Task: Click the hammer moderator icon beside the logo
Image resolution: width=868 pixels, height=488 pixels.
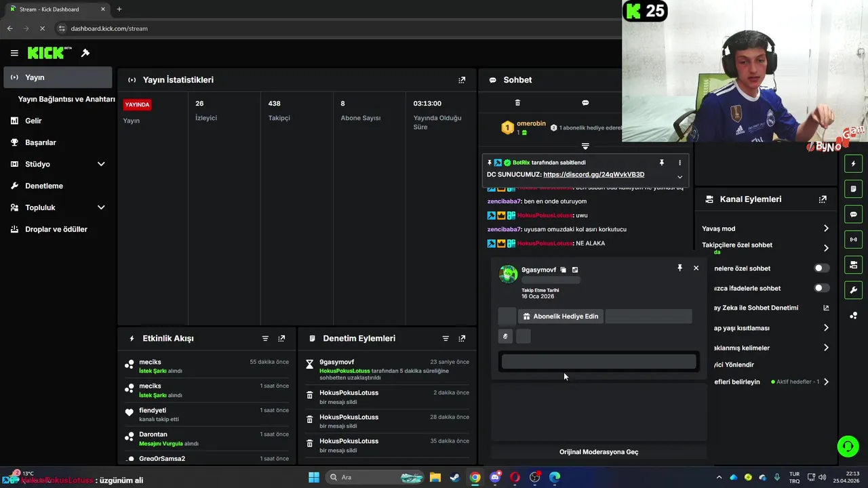Action: 85,53
